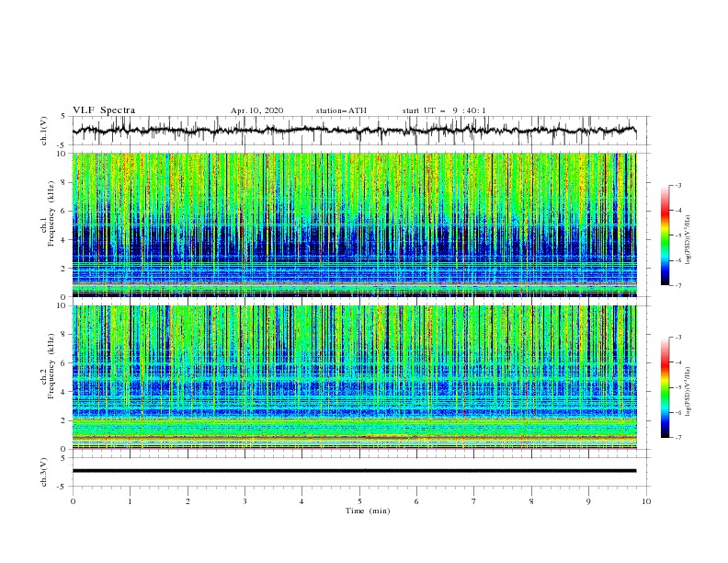Click the "VLF Spectra" title text
The width and height of the screenshot is (728, 563).
pos(104,110)
